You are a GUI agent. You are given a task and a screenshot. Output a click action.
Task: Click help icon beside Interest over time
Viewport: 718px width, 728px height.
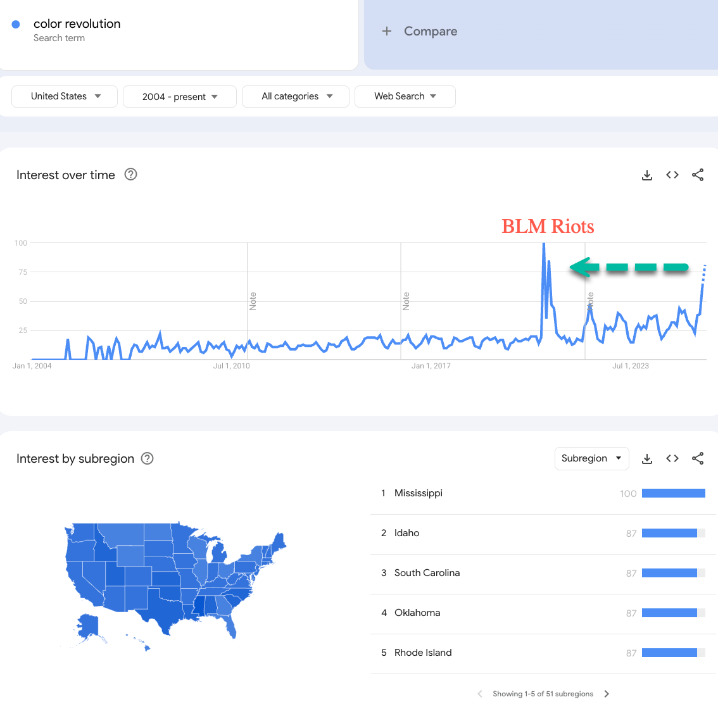(130, 175)
